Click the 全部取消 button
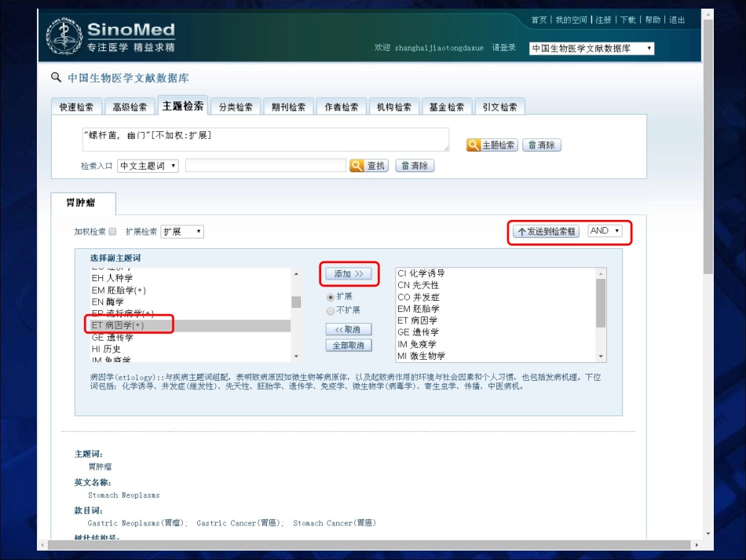Viewport: 746px width, 560px height. tap(349, 346)
